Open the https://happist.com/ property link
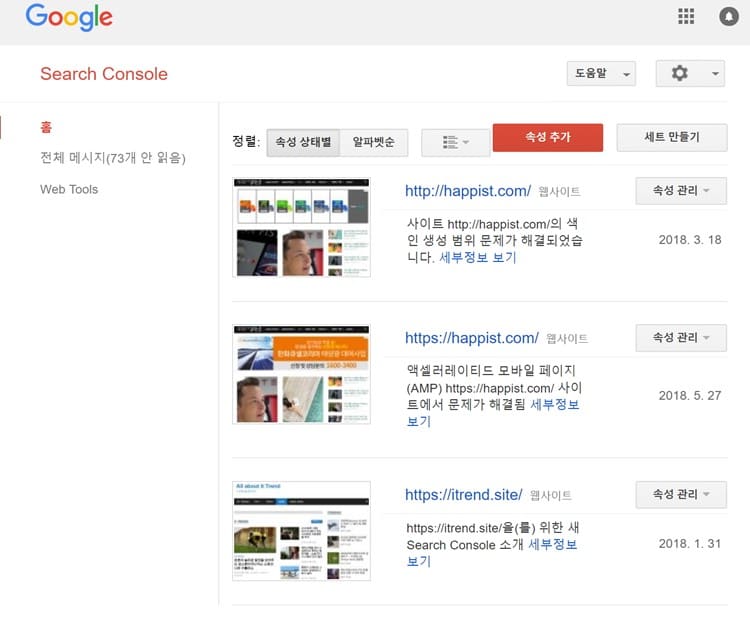 click(472, 338)
